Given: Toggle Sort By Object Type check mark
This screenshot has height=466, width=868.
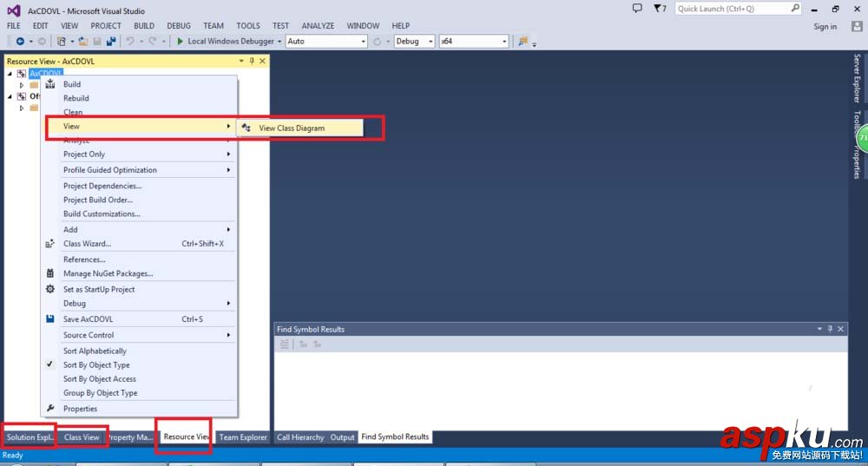Looking at the screenshot, I should (49, 364).
